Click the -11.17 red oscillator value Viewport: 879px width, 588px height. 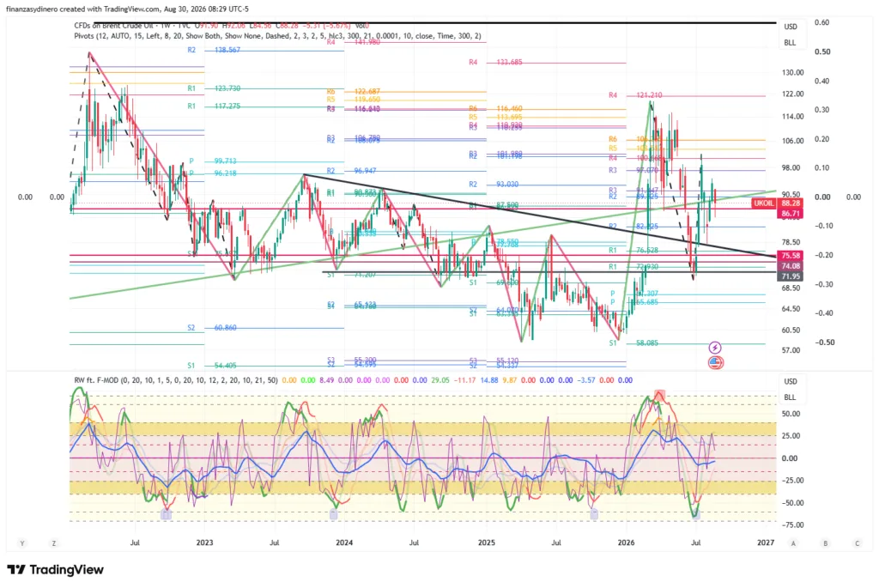[x=464, y=380]
